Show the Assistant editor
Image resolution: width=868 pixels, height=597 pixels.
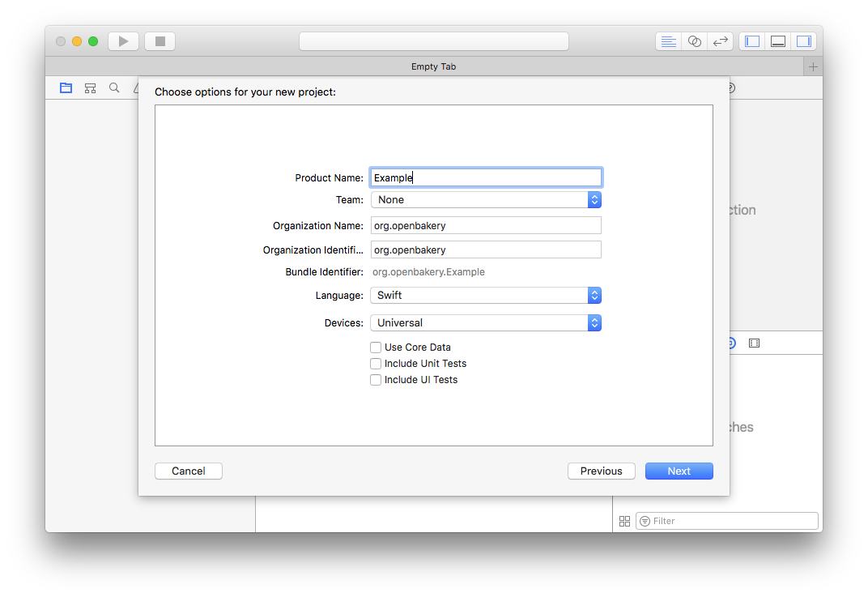(x=694, y=41)
